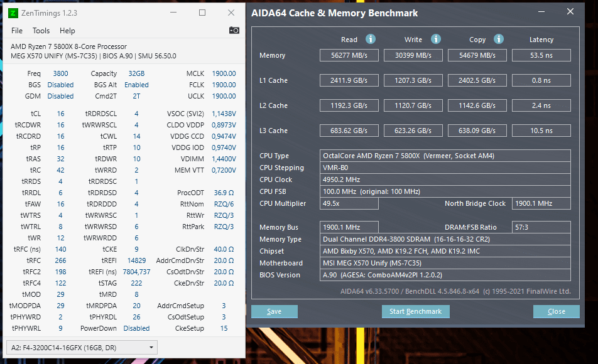This screenshot has height=364, width=598.
Task: Click the VDIMM value 1,4400V
Action: click(224, 159)
